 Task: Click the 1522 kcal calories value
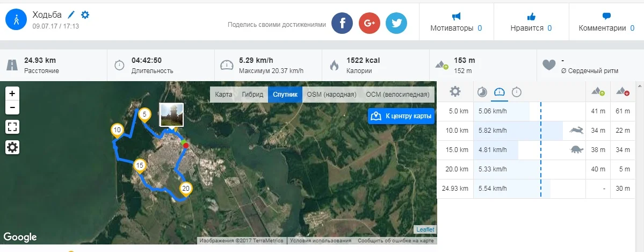pyautogui.click(x=363, y=60)
